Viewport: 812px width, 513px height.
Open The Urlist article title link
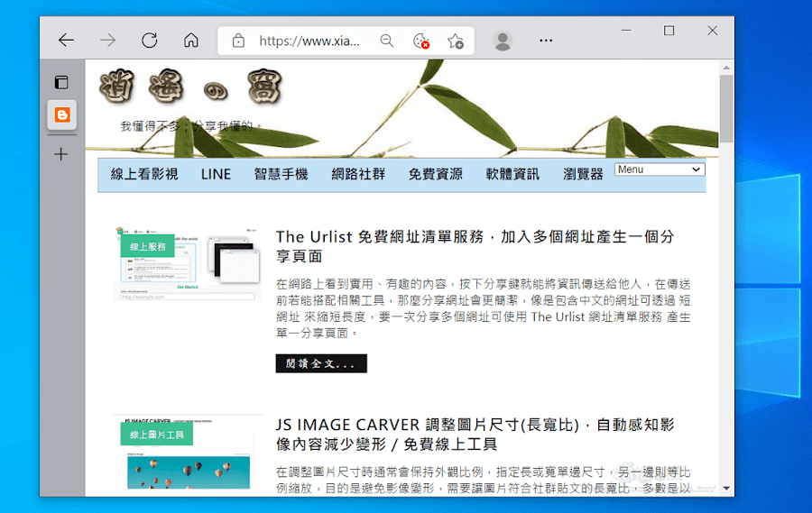(475, 246)
